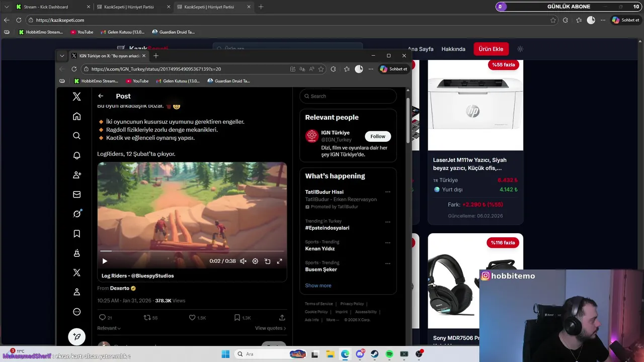Close the IGN Türkiye on X tab
Viewport: 644px width, 362px height.
[144, 56]
